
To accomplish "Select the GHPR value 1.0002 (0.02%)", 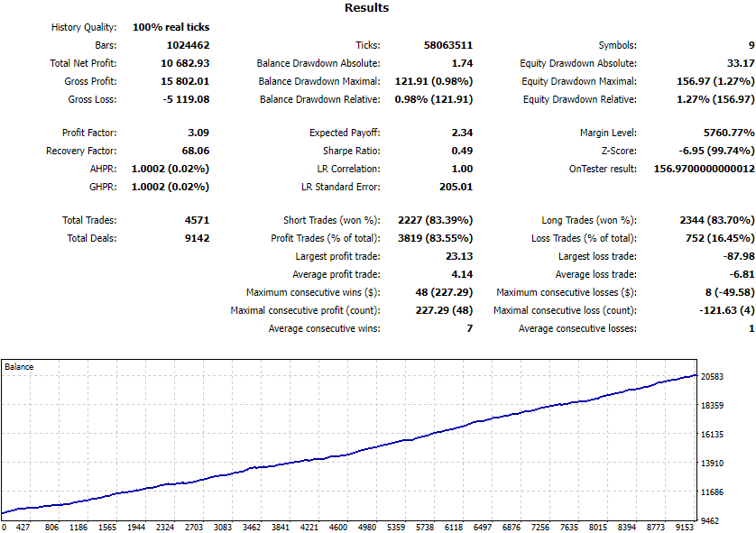I will pos(171,187).
